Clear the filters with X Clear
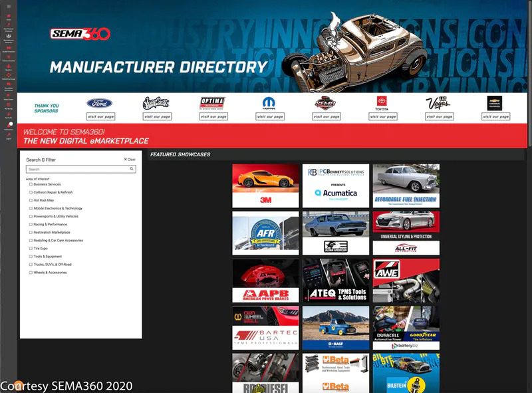This screenshot has width=532, height=393. pos(130,159)
